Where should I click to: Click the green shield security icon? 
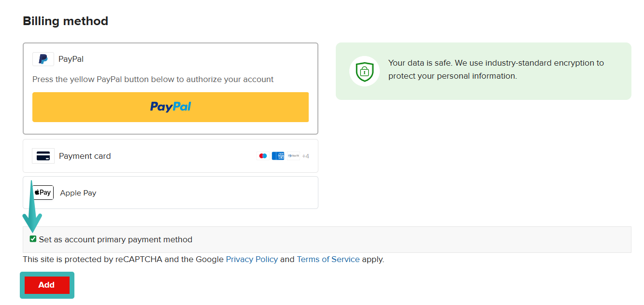pyautogui.click(x=364, y=71)
